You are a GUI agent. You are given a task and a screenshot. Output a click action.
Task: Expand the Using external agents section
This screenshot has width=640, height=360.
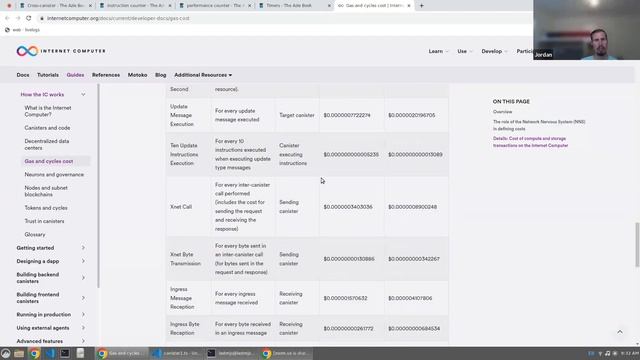click(83, 328)
